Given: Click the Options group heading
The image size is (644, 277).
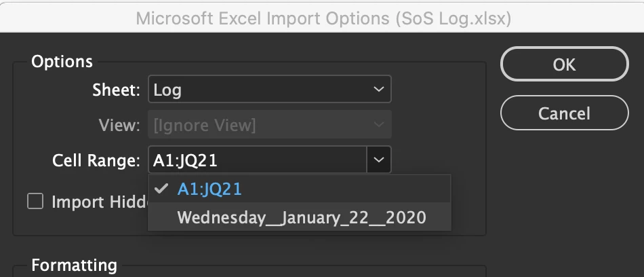Looking at the screenshot, I should click(62, 61).
